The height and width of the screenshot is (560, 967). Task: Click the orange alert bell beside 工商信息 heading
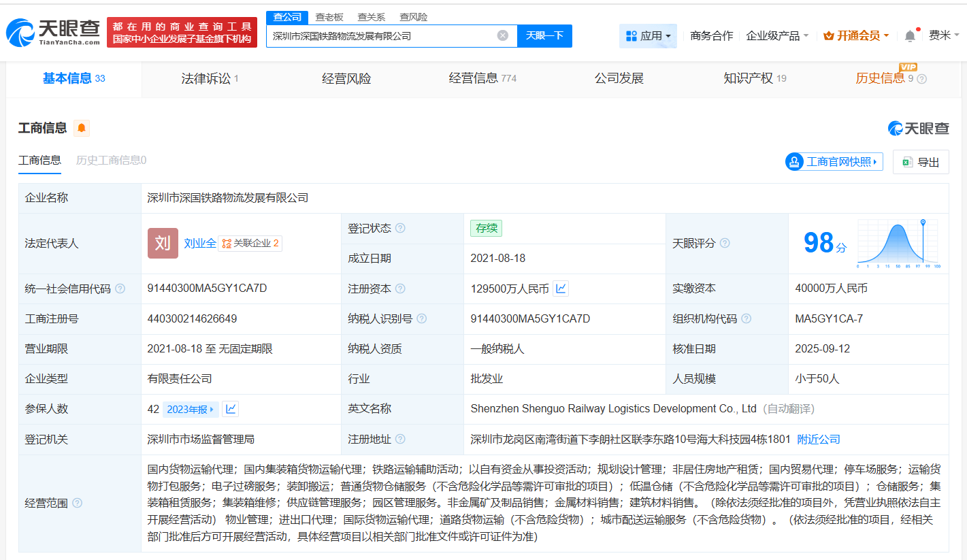pos(82,128)
